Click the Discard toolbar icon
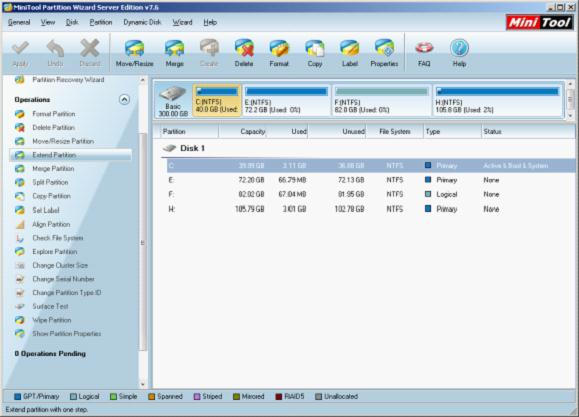The image size is (579, 417). coord(90,48)
